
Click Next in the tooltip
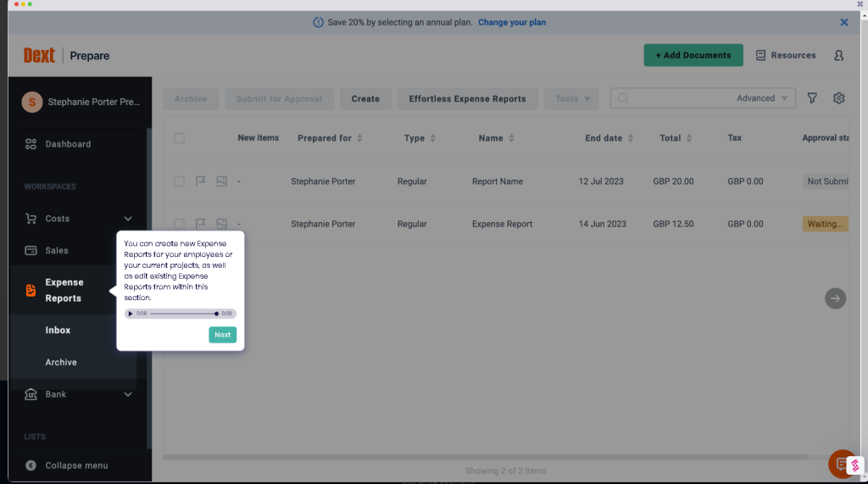coord(223,335)
